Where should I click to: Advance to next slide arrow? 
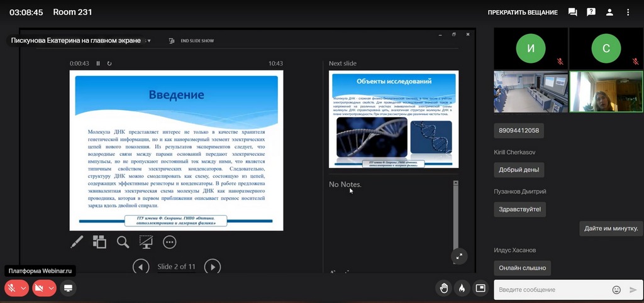[x=213, y=267]
